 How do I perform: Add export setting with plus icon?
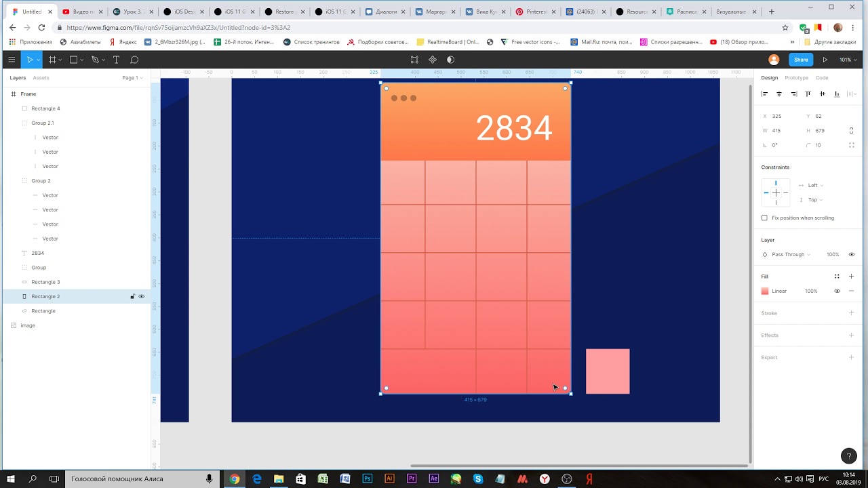[851, 357]
